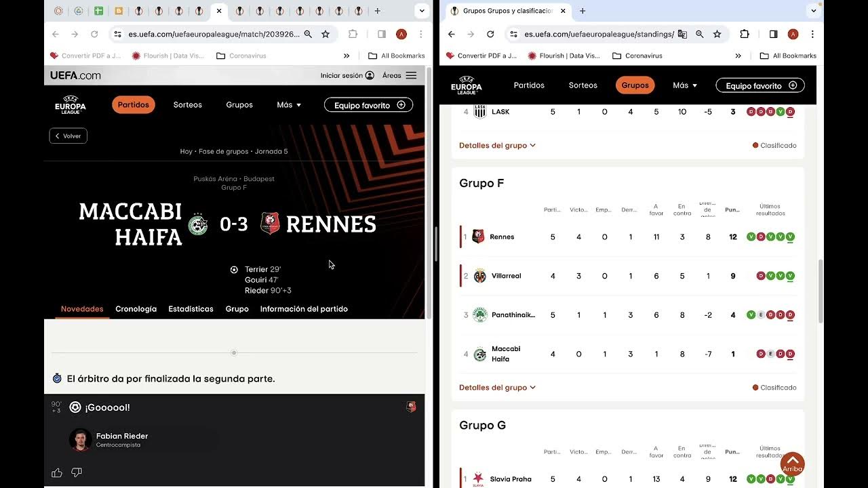This screenshot has height=488, width=868.
Task: Click the match timeline slider marker
Action: [234, 352]
